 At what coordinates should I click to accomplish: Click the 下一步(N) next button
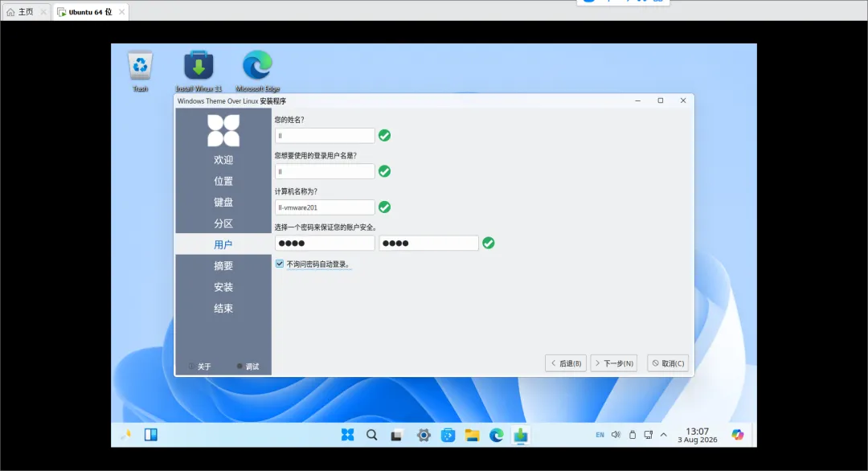pos(614,363)
